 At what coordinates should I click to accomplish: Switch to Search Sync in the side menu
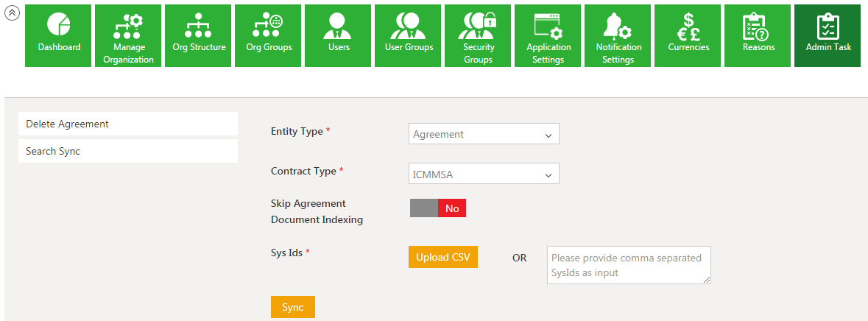(x=128, y=151)
